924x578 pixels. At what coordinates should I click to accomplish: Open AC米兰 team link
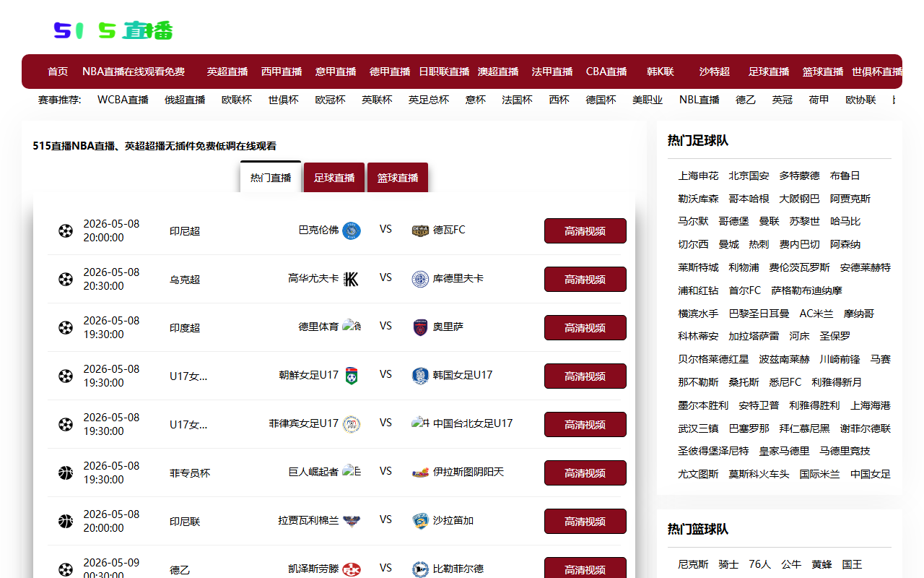click(816, 314)
